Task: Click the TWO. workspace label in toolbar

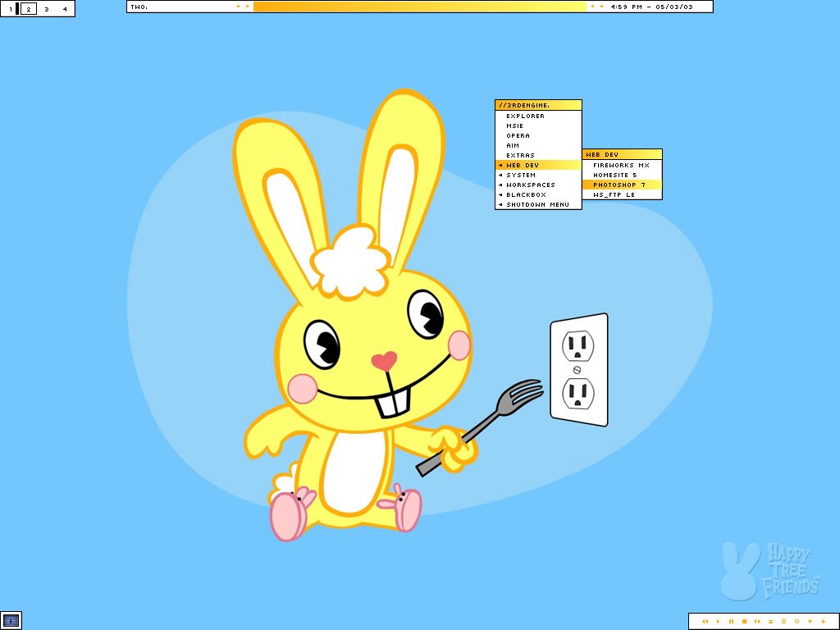Action: tap(139, 7)
